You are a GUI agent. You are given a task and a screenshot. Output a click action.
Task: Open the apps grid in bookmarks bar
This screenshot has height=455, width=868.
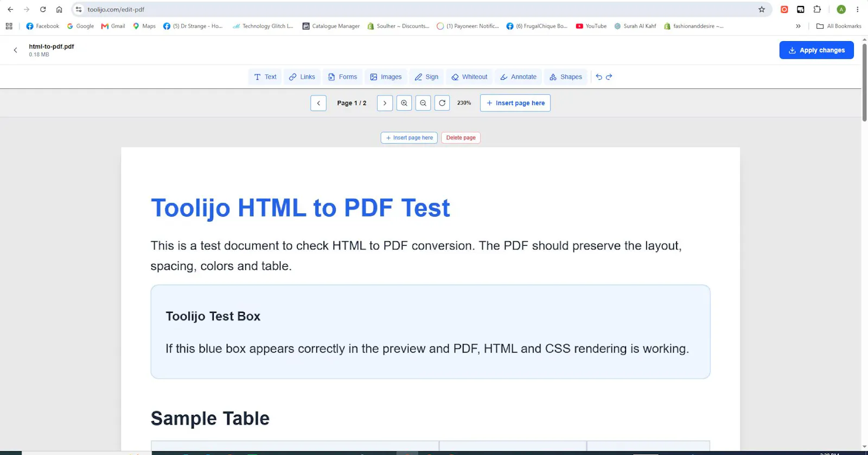click(x=9, y=26)
